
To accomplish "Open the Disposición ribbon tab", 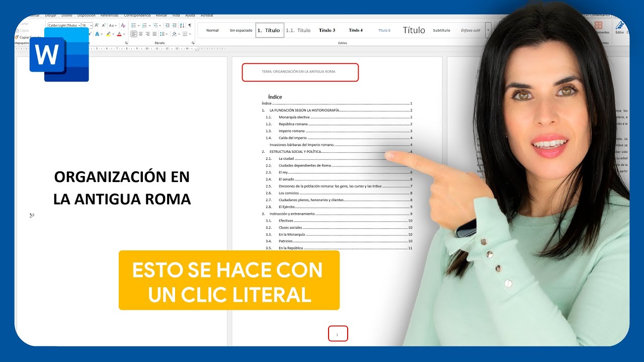I will (86, 16).
